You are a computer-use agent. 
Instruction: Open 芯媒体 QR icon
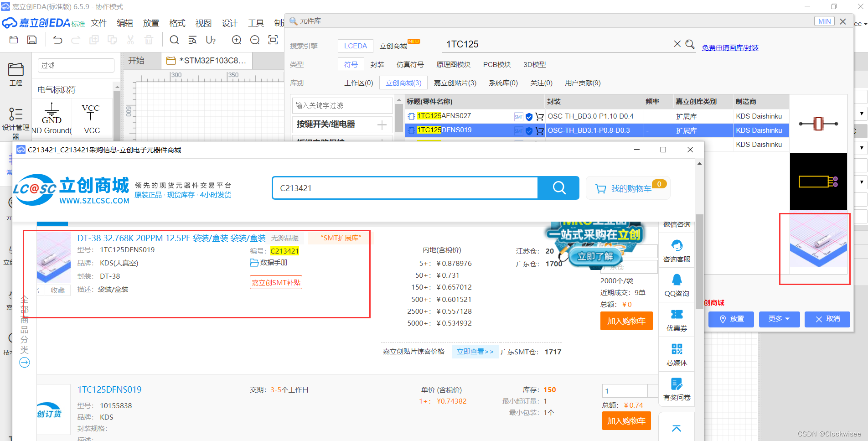[x=677, y=355]
